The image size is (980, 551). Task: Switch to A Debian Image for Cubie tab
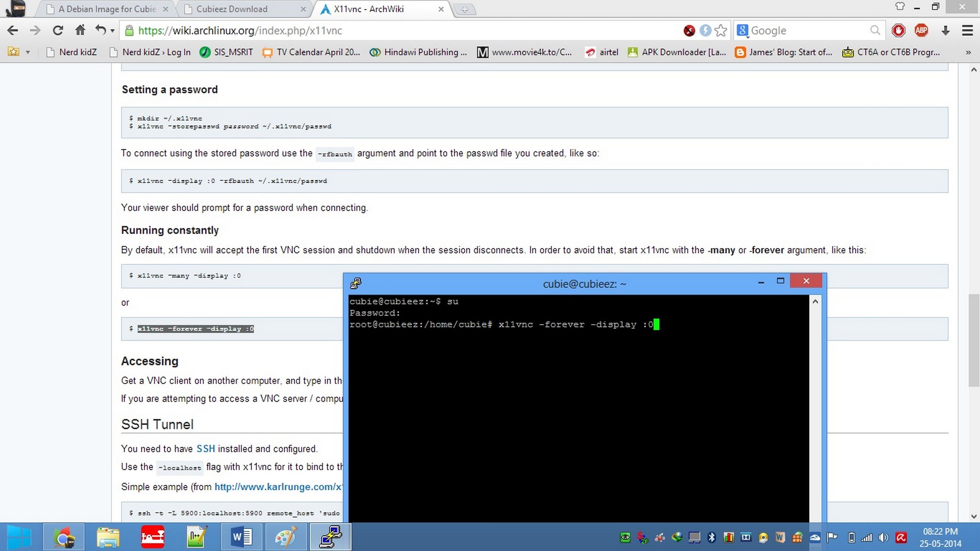click(x=107, y=9)
